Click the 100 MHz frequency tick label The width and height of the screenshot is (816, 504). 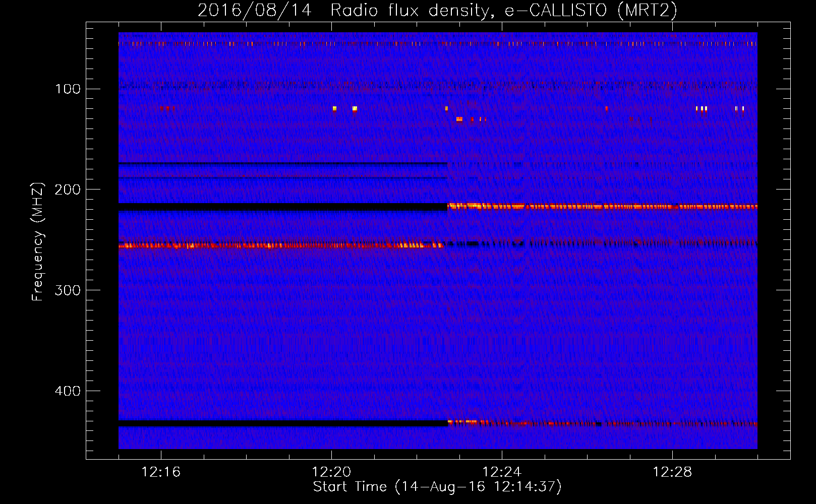[68, 89]
